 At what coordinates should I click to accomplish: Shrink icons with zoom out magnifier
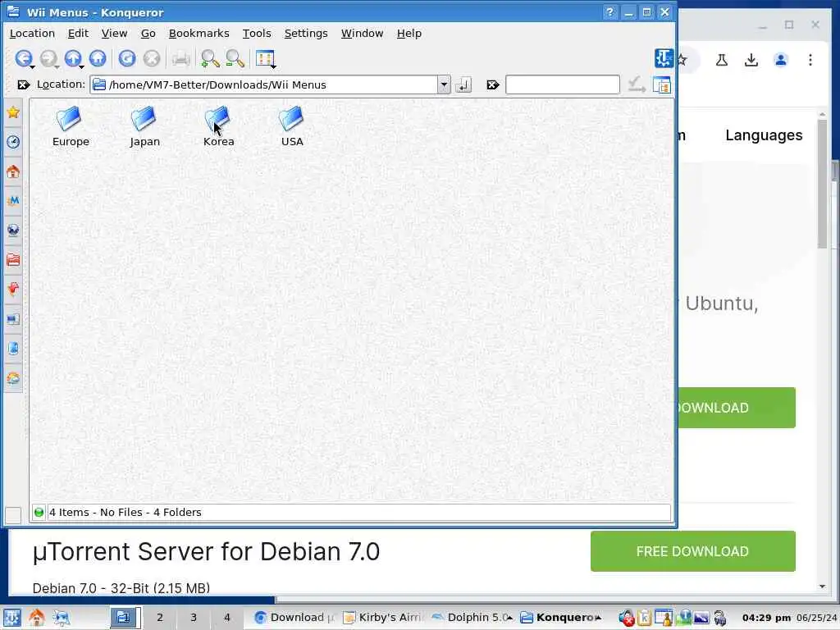235,58
